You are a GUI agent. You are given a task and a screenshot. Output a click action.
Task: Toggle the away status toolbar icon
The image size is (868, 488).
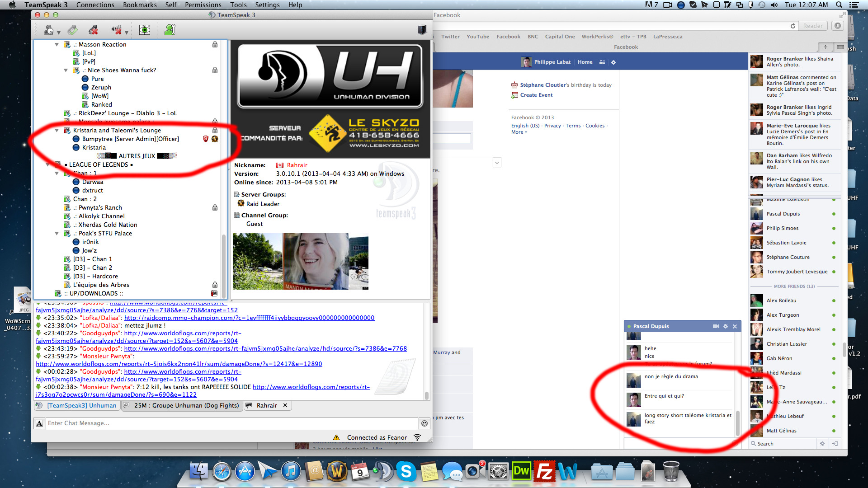(48, 30)
